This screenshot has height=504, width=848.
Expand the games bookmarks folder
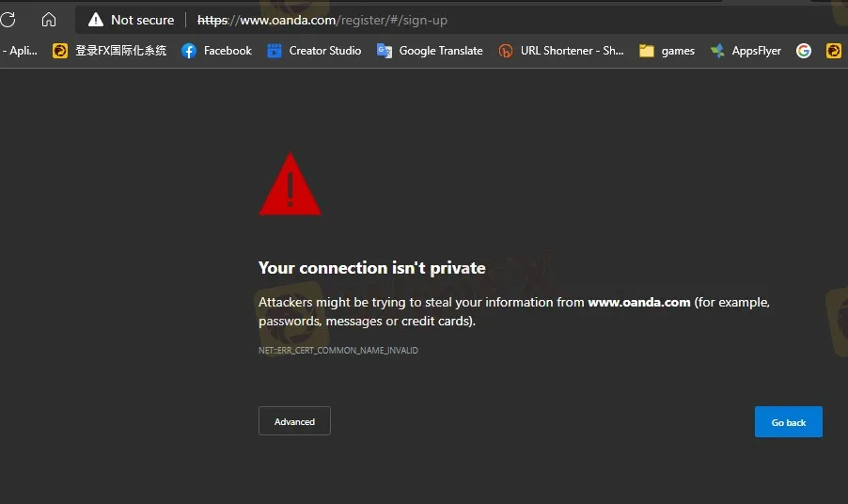coord(667,51)
